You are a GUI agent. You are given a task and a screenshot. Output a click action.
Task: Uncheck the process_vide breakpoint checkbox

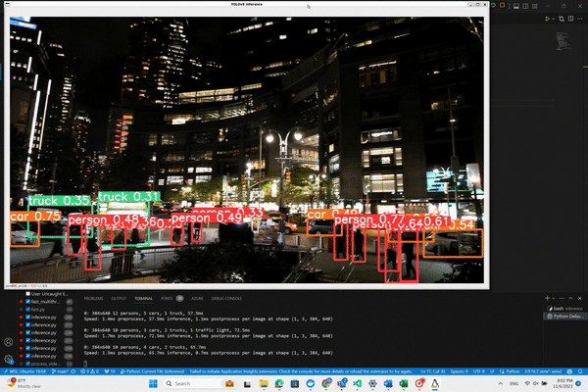(x=27, y=364)
